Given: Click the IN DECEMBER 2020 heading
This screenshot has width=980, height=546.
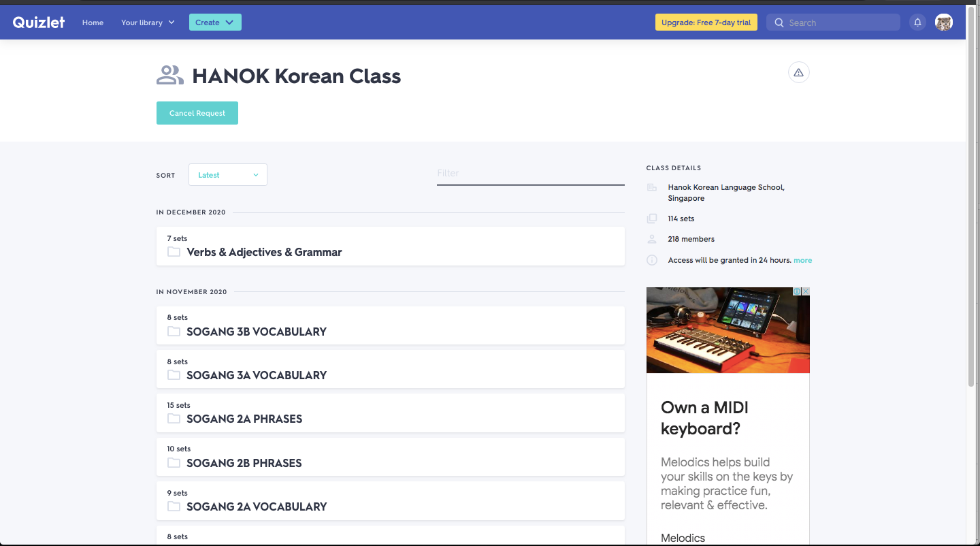Looking at the screenshot, I should pos(191,212).
